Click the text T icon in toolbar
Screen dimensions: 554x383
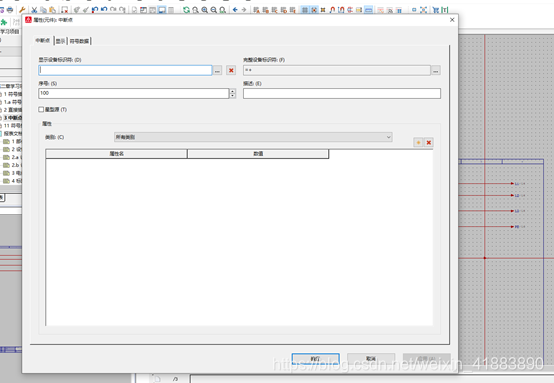click(445, 10)
